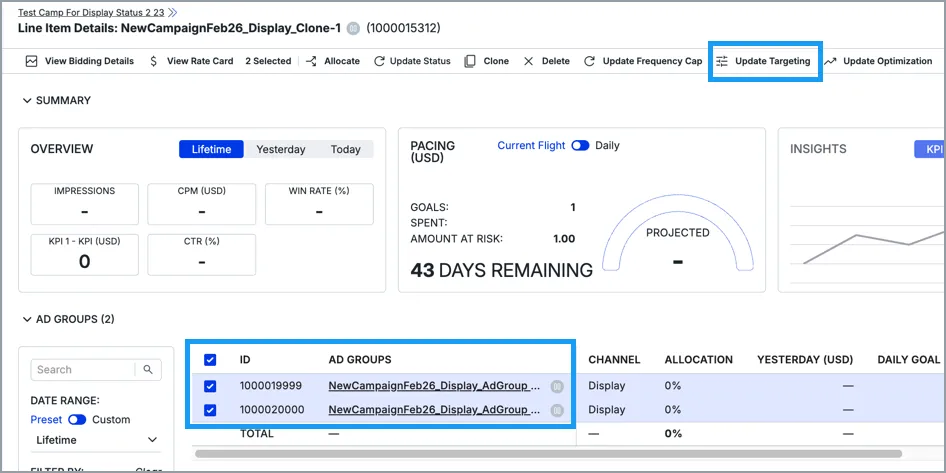Image resolution: width=946 pixels, height=473 pixels.
Task: Open ad group link in row 1000020000
Action: pos(434,410)
